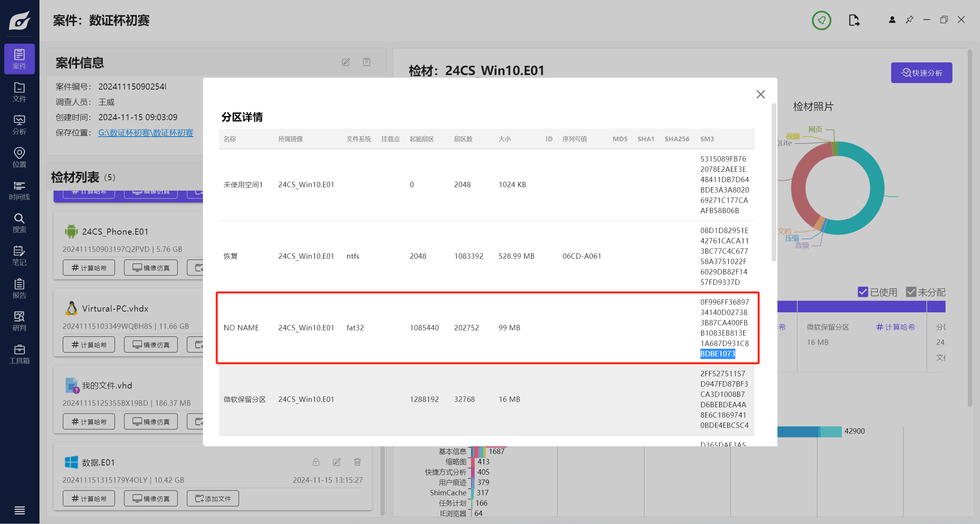Click the lock icon for 数据.E01
Viewport: 980px width, 524px height.
pos(316,462)
